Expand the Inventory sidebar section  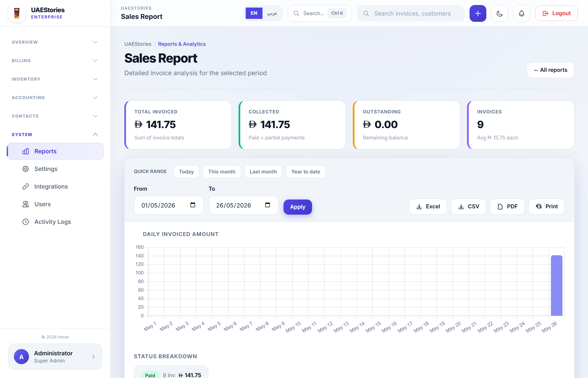(55, 79)
